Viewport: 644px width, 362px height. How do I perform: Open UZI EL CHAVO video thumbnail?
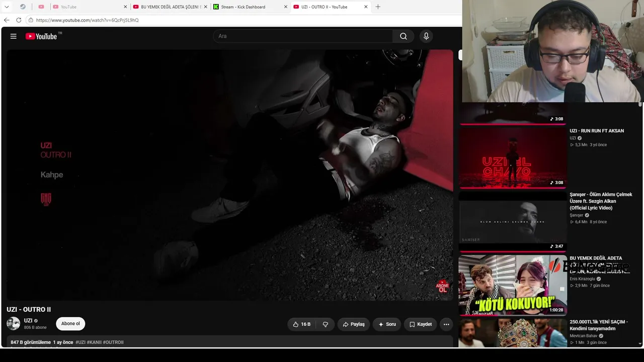tap(513, 157)
